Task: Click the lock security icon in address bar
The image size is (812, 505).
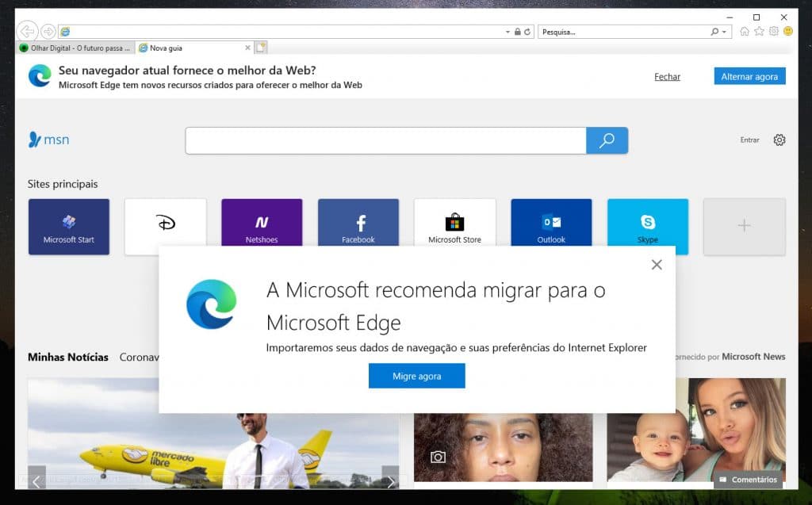Action: pos(517,32)
